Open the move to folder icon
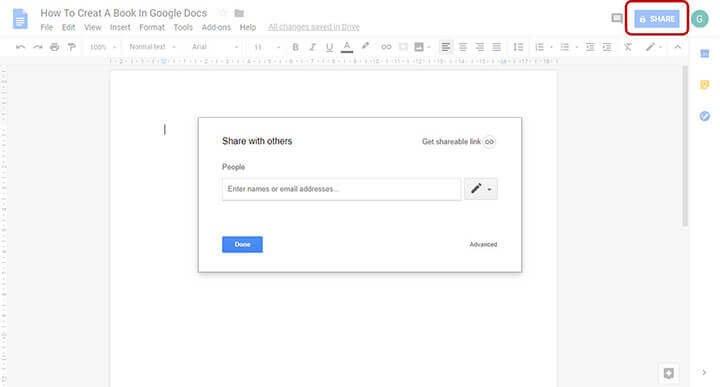This screenshot has height=387, width=720. [239, 13]
